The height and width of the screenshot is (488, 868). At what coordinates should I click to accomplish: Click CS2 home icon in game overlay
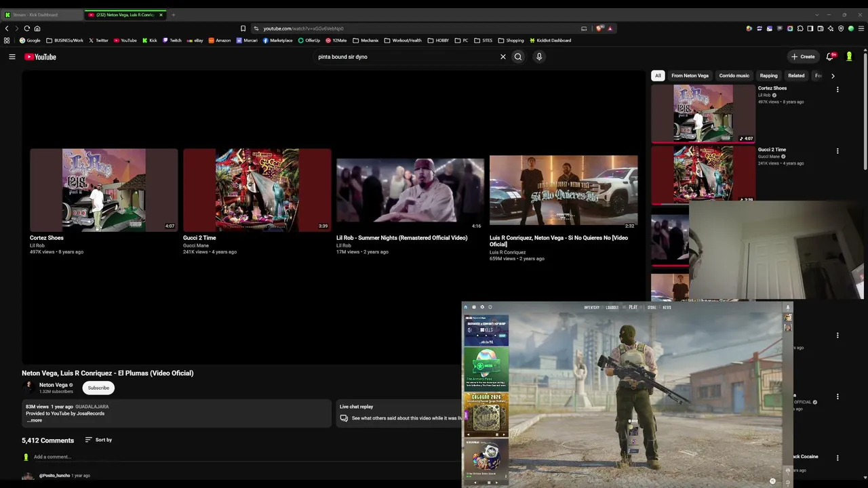tap(466, 307)
